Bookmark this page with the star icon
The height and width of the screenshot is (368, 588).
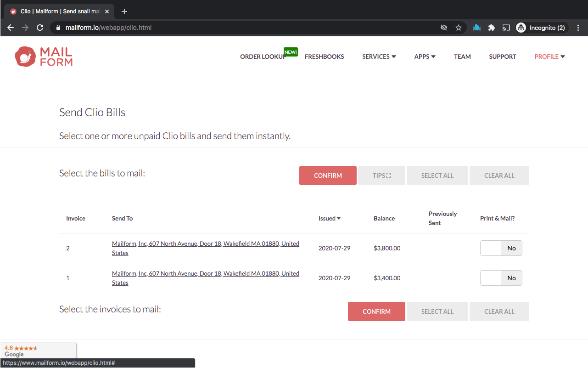(x=459, y=28)
